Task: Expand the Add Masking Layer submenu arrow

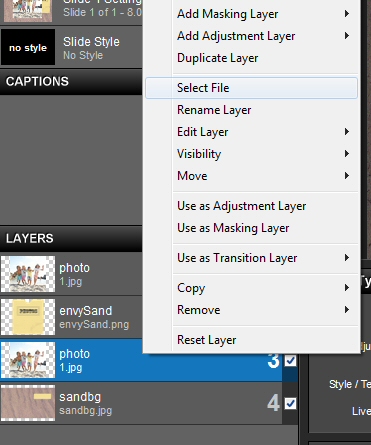Action: tap(347, 14)
